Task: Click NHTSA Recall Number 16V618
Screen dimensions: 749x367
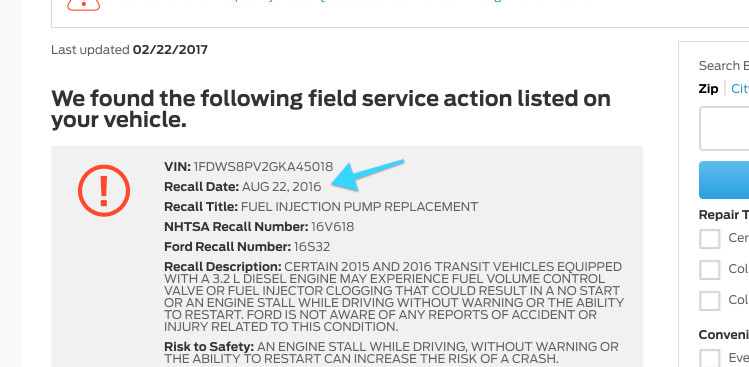Action: click(332, 227)
